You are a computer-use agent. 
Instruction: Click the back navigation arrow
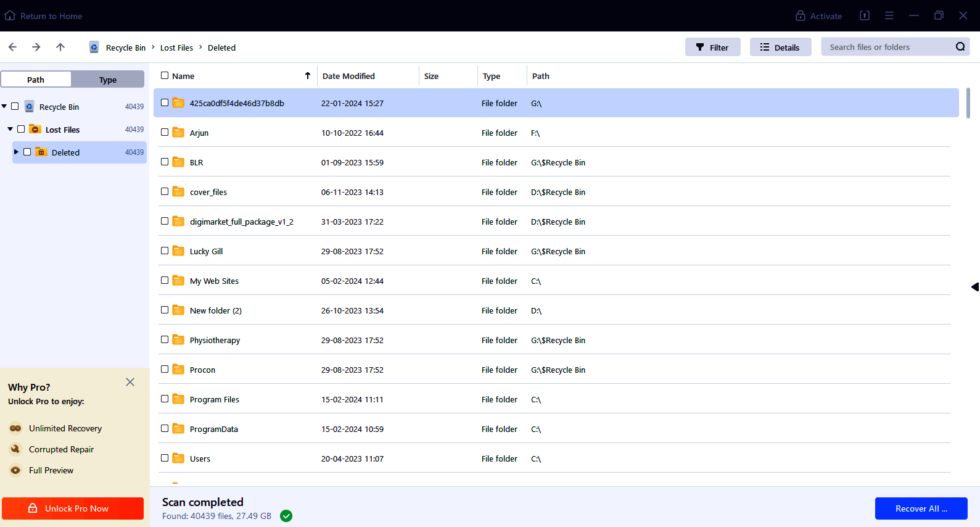(12, 47)
